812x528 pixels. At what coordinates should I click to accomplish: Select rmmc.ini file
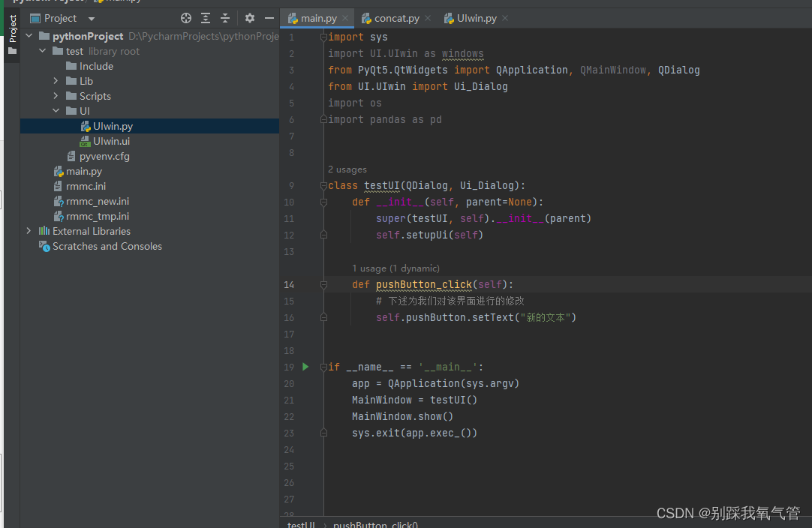tap(86, 186)
